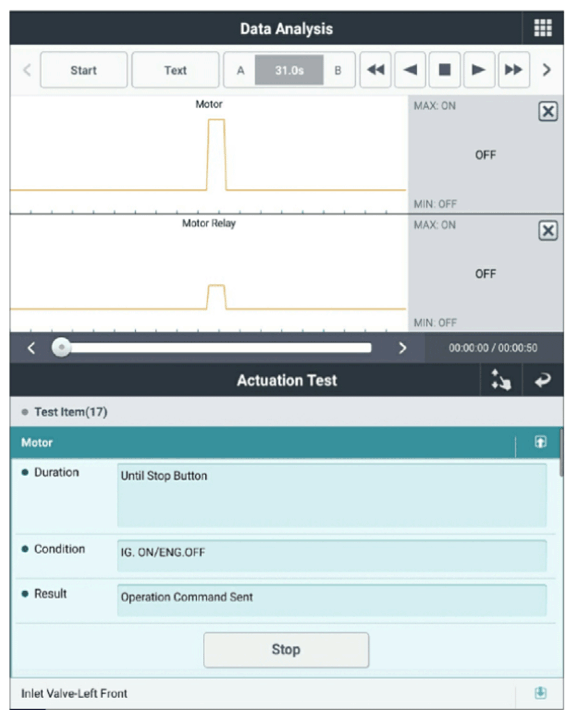Click the fast forward button

click(514, 70)
